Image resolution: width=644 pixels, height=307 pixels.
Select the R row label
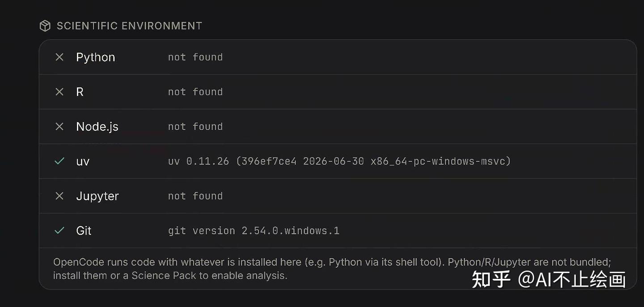pyautogui.click(x=80, y=92)
